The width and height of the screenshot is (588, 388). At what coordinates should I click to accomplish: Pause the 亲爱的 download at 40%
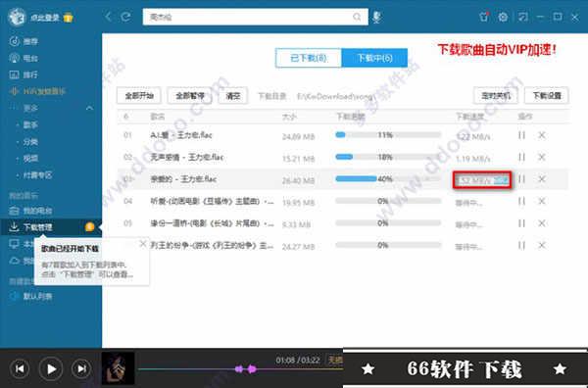click(x=521, y=179)
